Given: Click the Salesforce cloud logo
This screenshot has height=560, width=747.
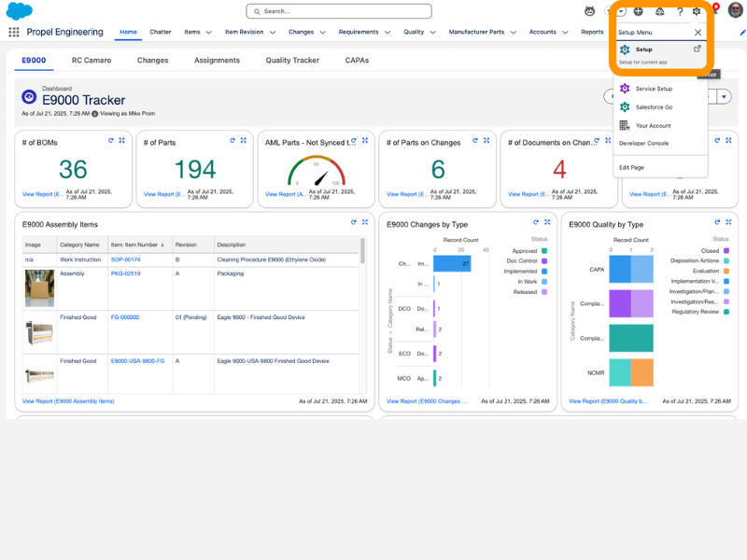Looking at the screenshot, I should pyautogui.click(x=19, y=10).
